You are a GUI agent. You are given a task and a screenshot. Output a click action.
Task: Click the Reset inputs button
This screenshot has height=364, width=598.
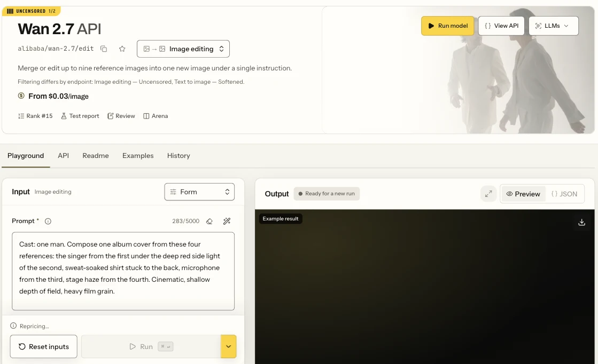pos(44,346)
